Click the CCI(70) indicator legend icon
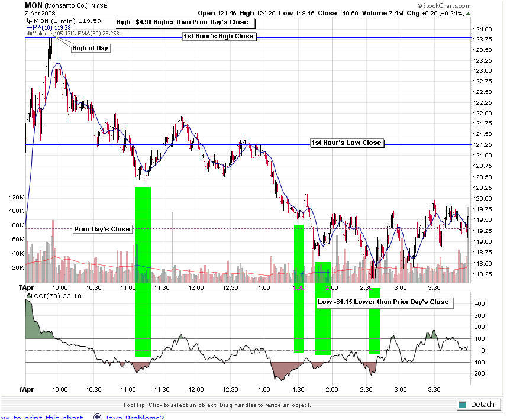Screen dimensions: 510x420 click(x=30, y=296)
